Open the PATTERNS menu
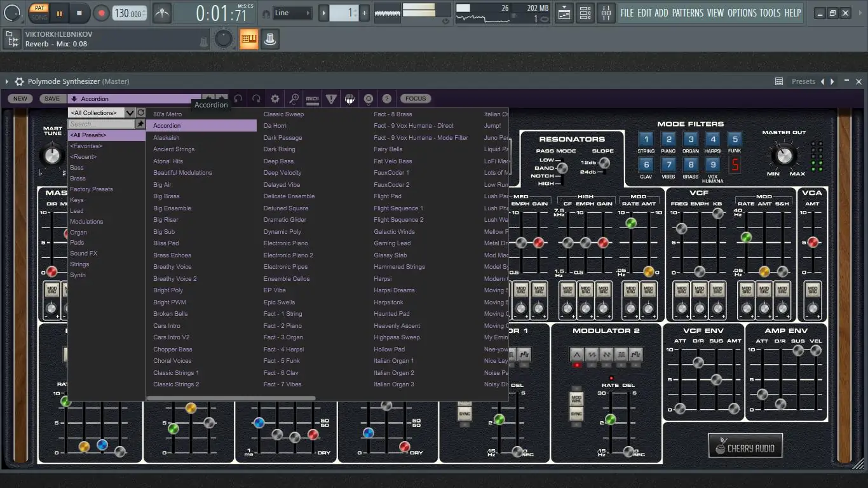The image size is (868, 488). pos(688,13)
